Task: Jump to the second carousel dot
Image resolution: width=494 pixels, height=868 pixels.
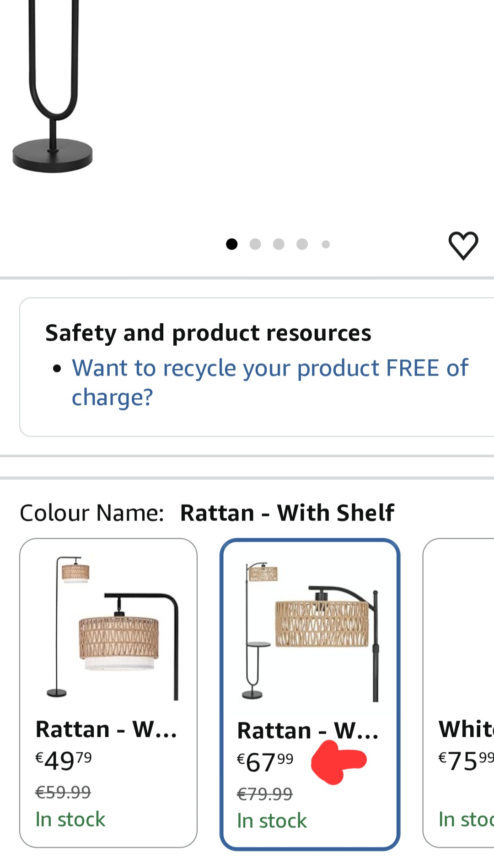Action: tap(255, 244)
